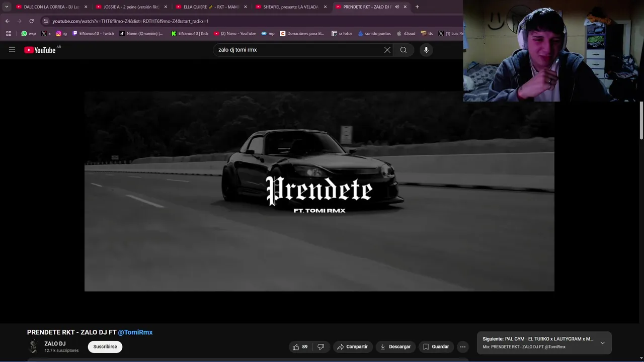Screen dimensions: 644x362
Task: Close the JOSSIE A tab
Action: tap(166, 7)
